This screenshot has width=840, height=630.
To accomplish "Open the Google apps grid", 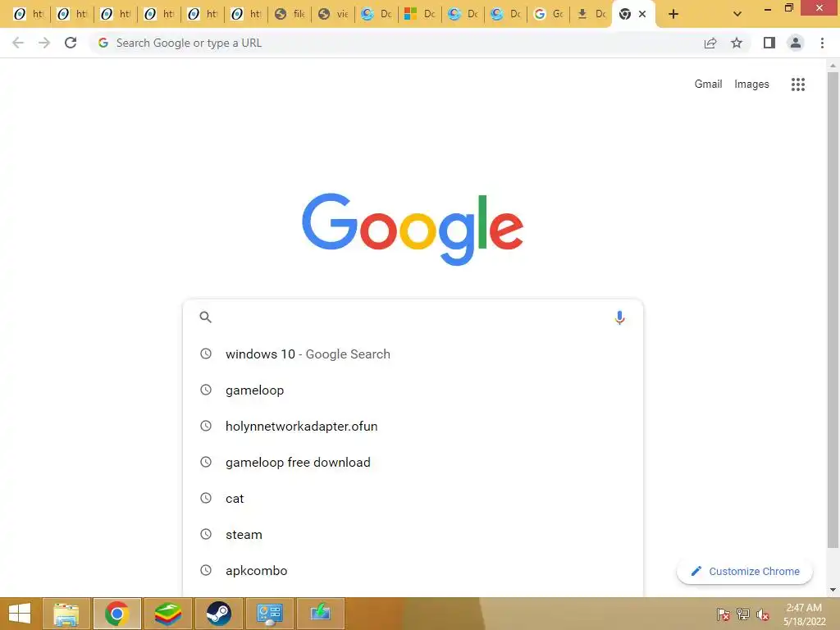I will (x=797, y=84).
